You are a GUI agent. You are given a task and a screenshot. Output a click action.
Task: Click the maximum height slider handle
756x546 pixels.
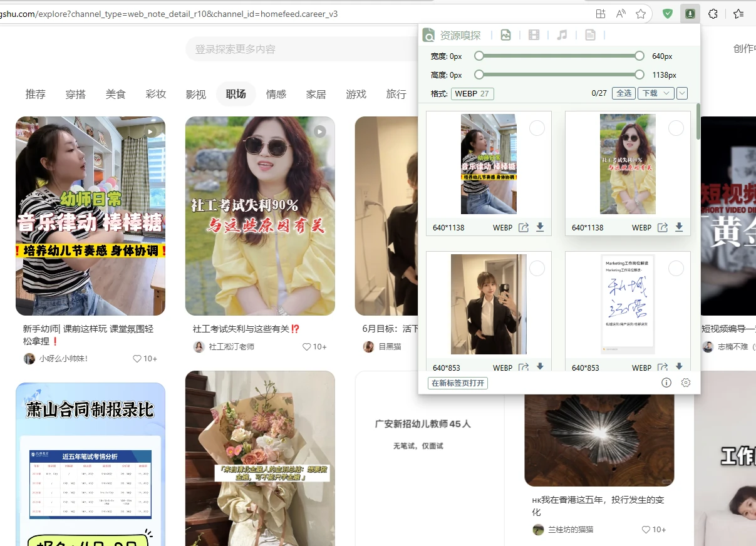pyautogui.click(x=639, y=75)
